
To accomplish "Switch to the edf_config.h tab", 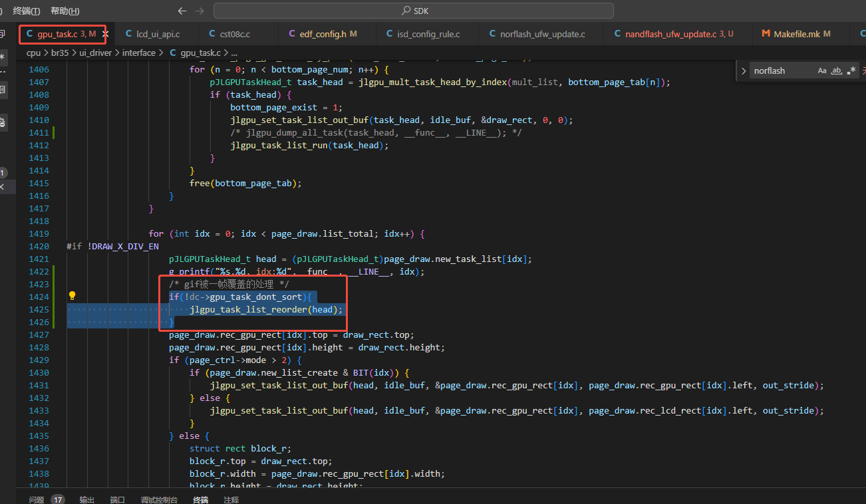I will coord(323,33).
